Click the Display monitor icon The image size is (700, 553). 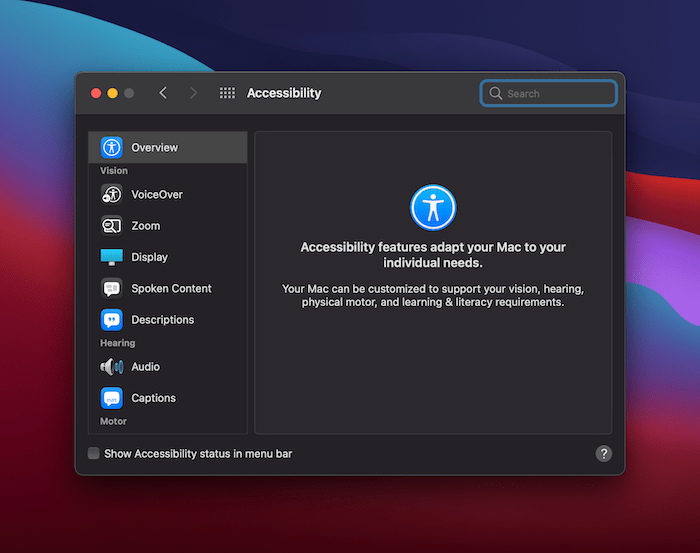click(x=111, y=257)
